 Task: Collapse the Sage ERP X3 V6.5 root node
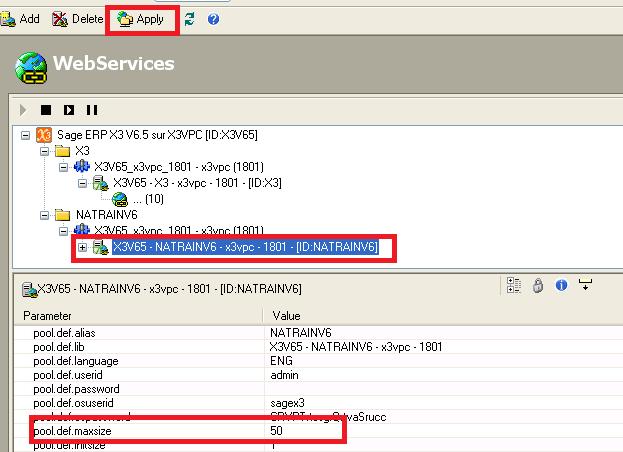click(25, 135)
